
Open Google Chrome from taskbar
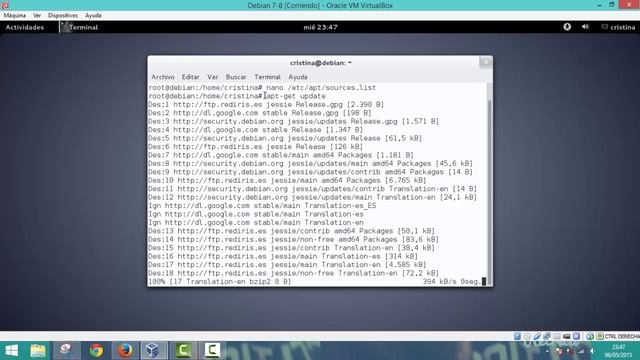tap(96, 351)
